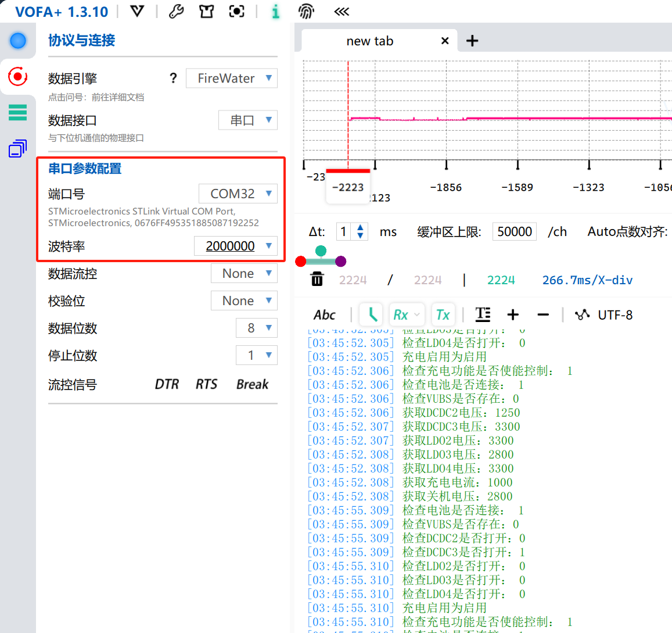Open the 串口 data interface dropdown

247,120
